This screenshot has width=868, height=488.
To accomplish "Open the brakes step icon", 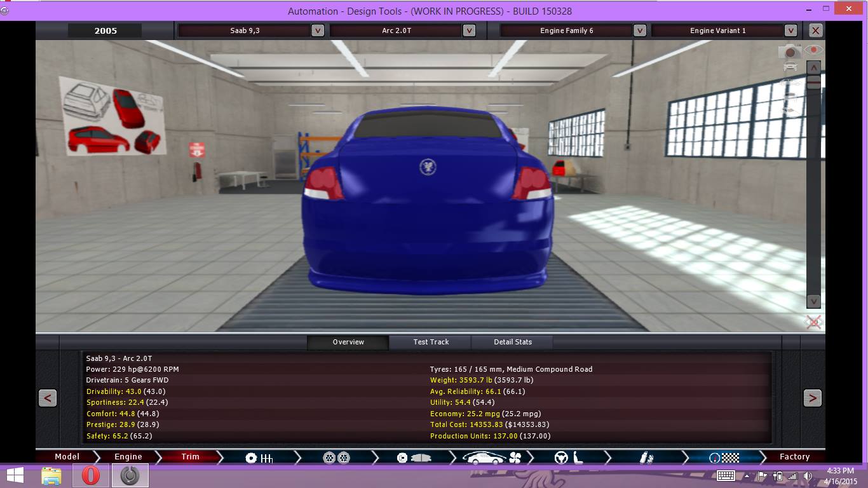I will (x=414, y=457).
